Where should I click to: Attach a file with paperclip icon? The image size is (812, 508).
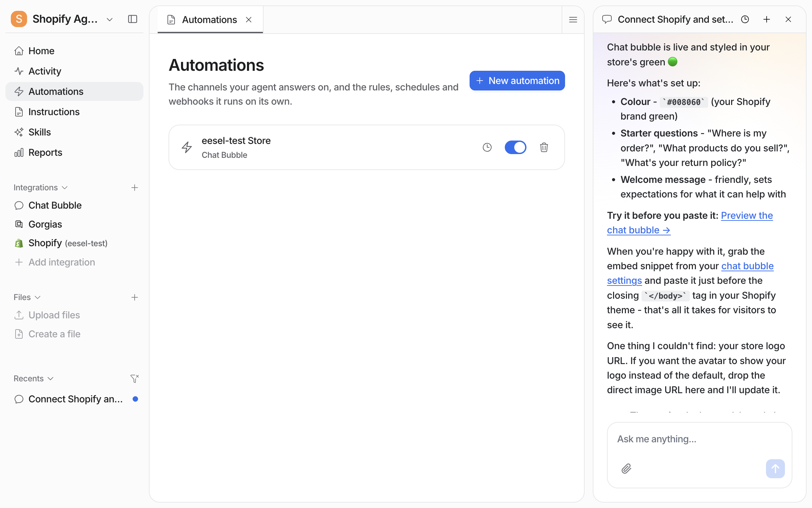pos(627,469)
